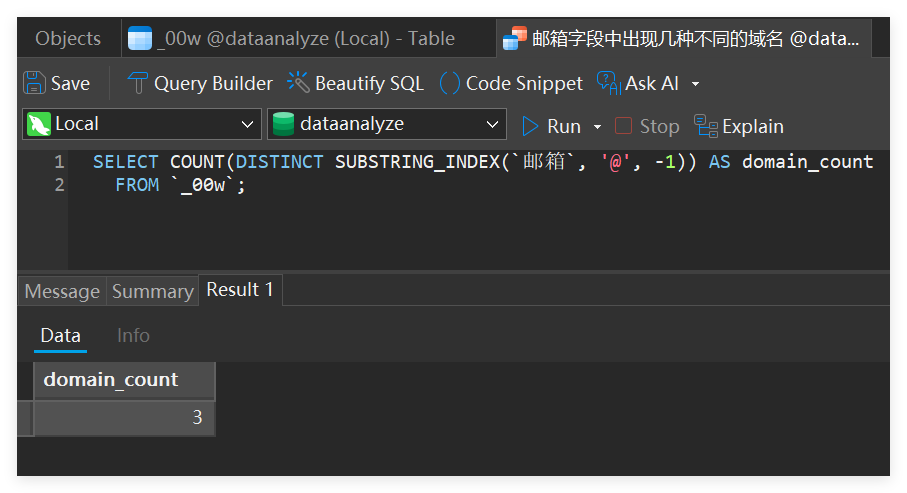Open the Message tab
This screenshot has width=907, height=493.
(62, 291)
